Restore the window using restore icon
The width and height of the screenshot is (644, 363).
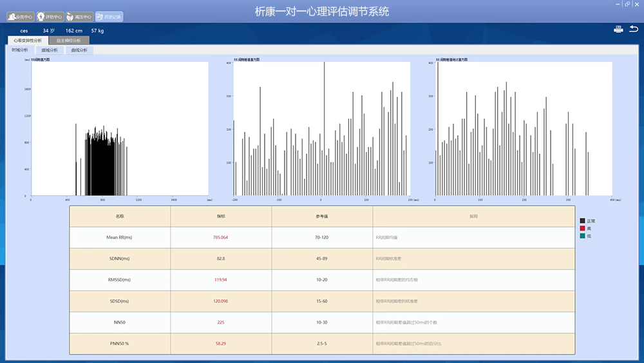(x=627, y=4)
